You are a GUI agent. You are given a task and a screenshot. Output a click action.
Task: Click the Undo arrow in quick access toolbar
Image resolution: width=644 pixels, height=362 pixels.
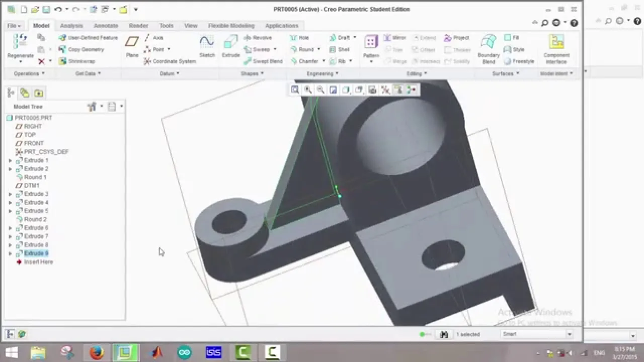tap(58, 10)
